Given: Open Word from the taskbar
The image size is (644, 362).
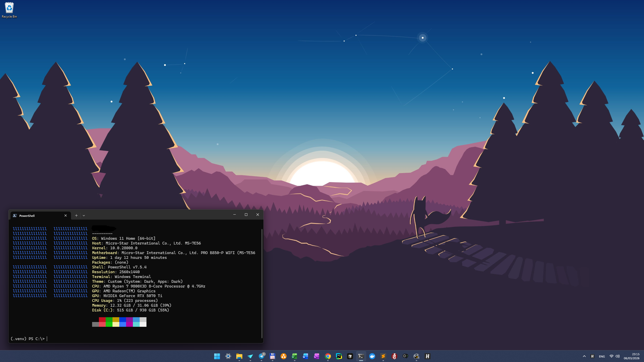Looking at the screenshot, I should 306,356.
